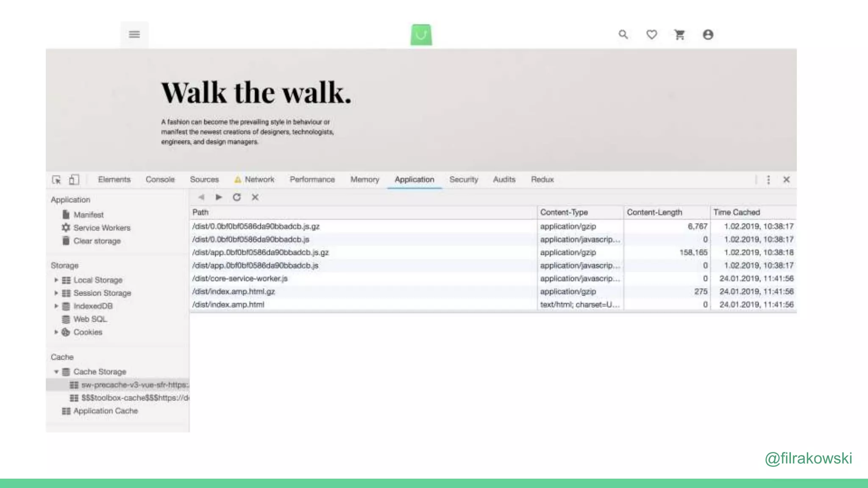868x488 pixels.
Task: Activate the inspect element picker icon
Action: coord(56,180)
